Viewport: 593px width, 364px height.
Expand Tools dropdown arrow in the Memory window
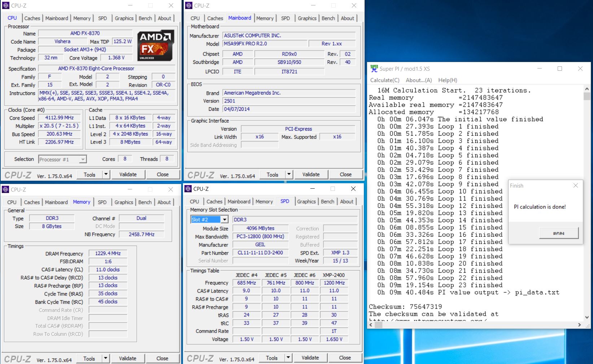(105, 359)
